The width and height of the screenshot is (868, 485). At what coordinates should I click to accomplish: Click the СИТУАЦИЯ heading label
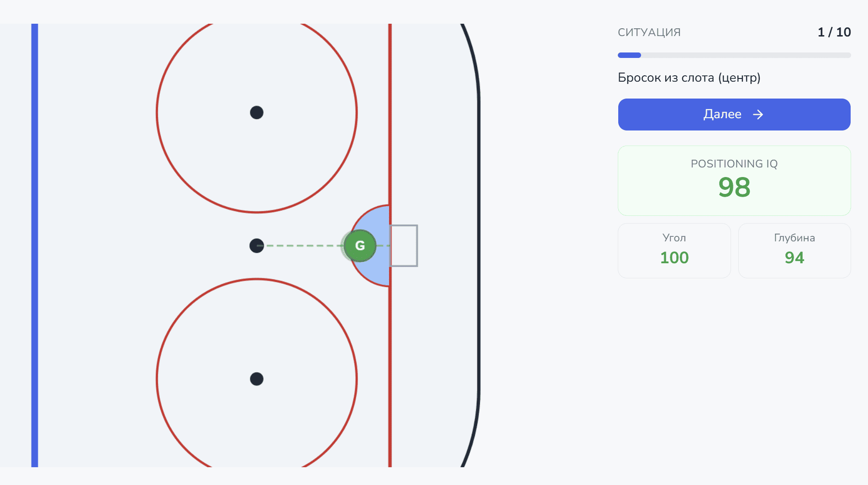click(649, 32)
